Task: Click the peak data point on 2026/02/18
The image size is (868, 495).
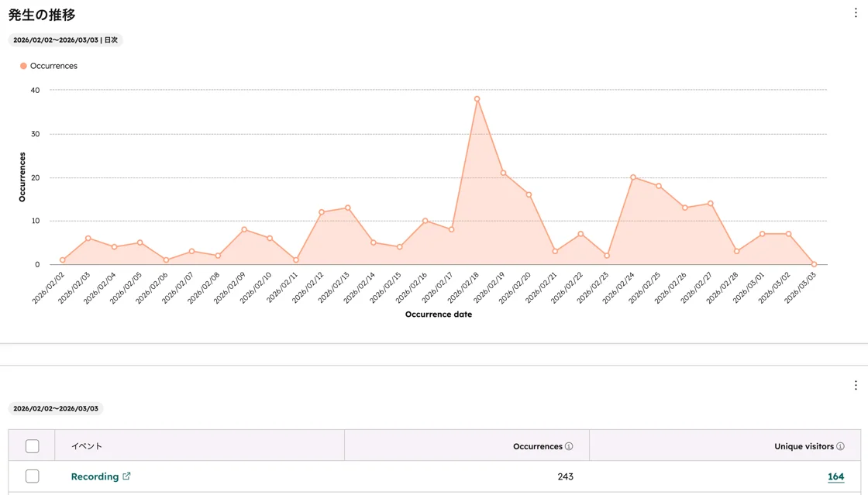Action: (477, 99)
